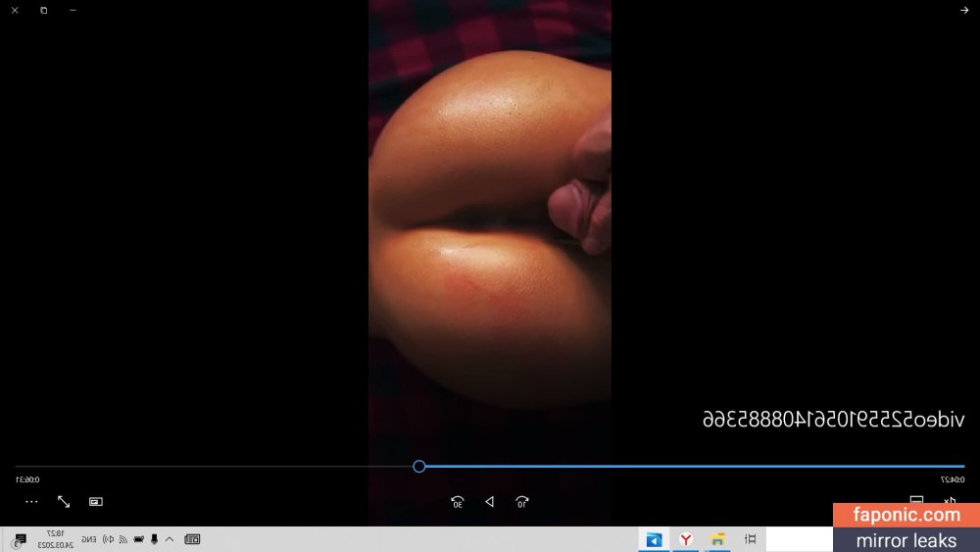Expand the system tray hidden icons chevron
Image resolution: width=980 pixels, height=552 pixels.
169,539
